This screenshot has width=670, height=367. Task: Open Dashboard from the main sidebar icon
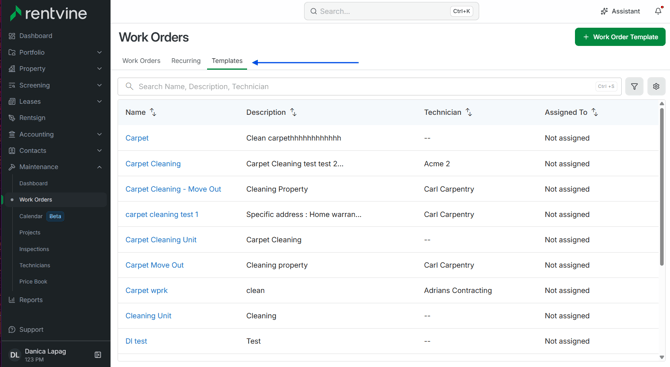click(12, 36)
